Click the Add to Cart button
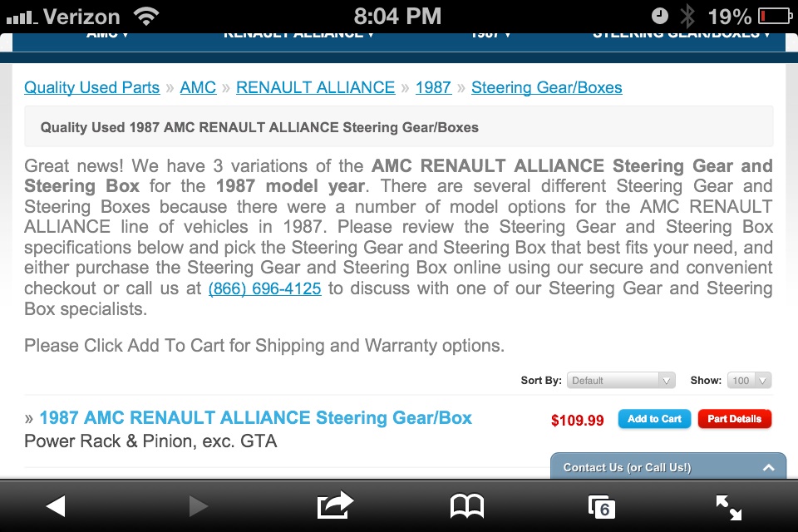Image resolution: width=798 pixels, height=532 pixels. (654, 419)
